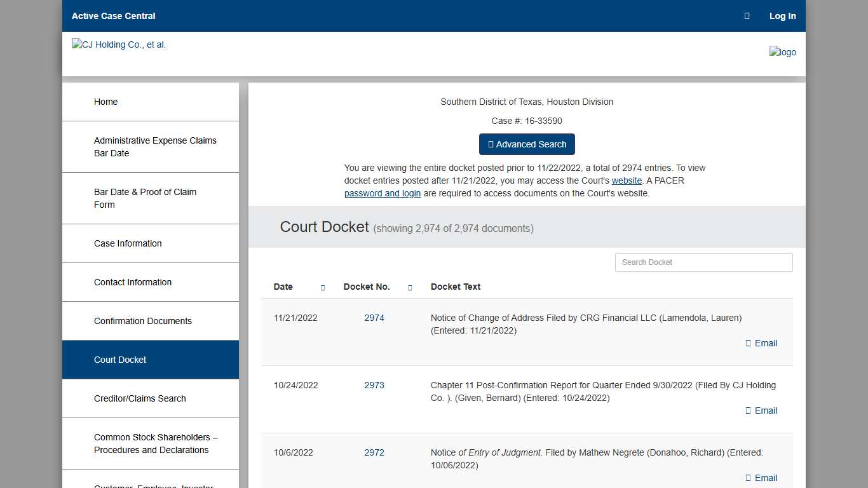The height and width of the screenshot is (488, 868).
Task: Open Case Information from the sidebar
Action: click(128, 243)
